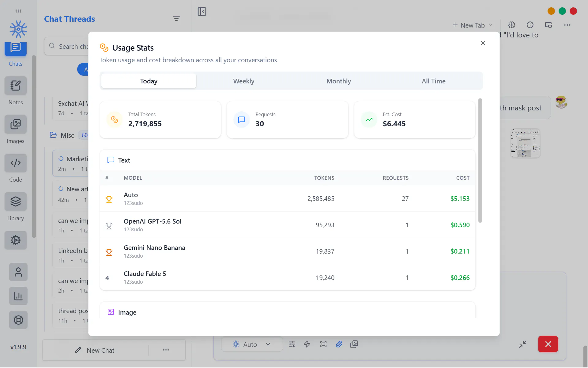This screenshot has width=588, height=368.
Task: Click the Requests card
Action: point(288,120)
